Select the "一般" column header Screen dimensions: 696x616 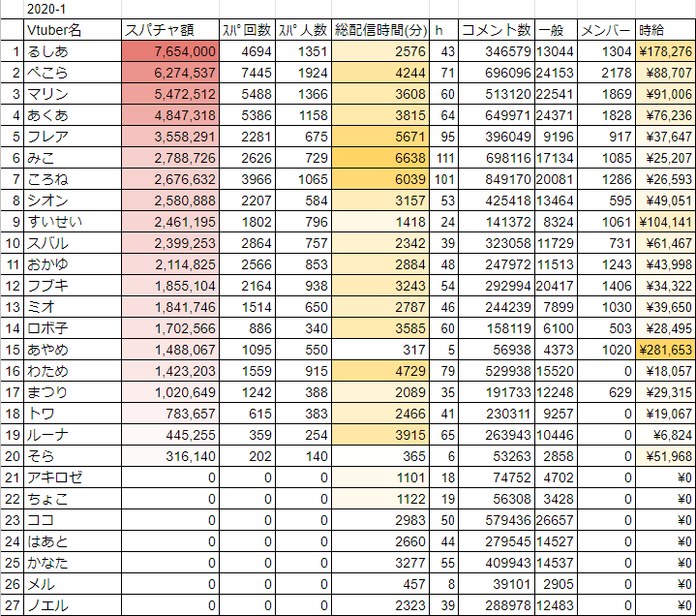556,30
